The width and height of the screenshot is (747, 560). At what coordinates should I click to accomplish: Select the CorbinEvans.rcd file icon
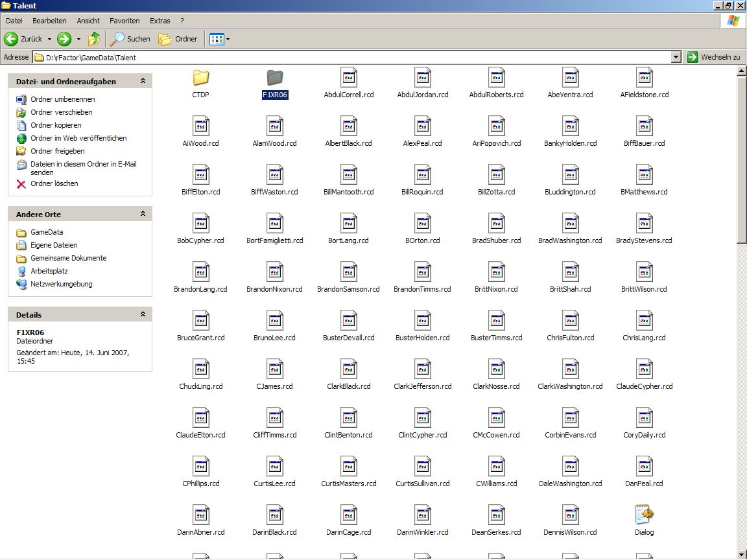pyautogui.click(x=570, y=417)
